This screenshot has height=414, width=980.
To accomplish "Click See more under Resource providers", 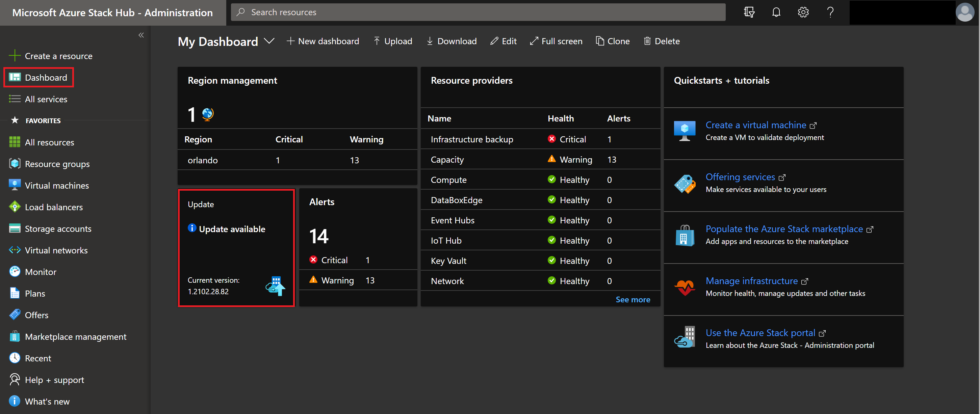I will 633,300.
